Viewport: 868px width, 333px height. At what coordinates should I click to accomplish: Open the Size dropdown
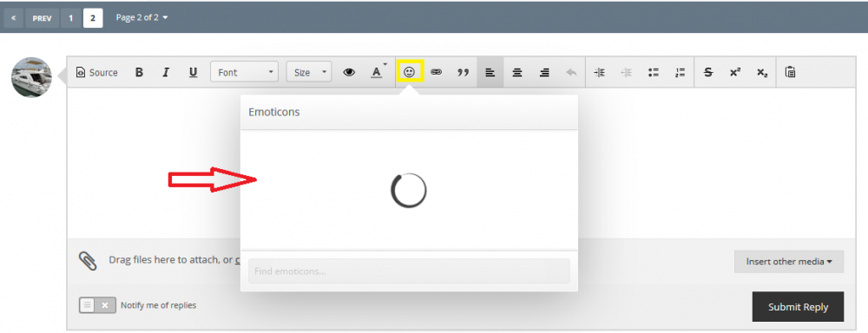308,72
